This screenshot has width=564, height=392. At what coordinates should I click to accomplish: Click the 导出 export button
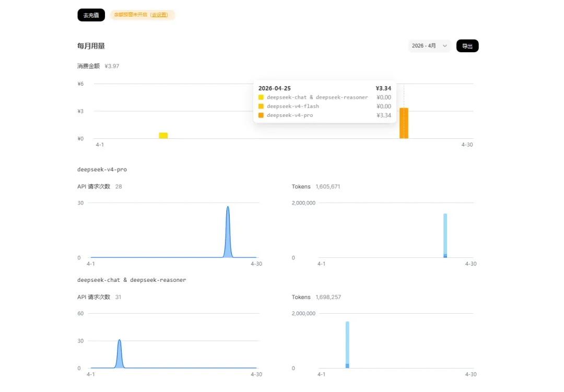(467, 46)
